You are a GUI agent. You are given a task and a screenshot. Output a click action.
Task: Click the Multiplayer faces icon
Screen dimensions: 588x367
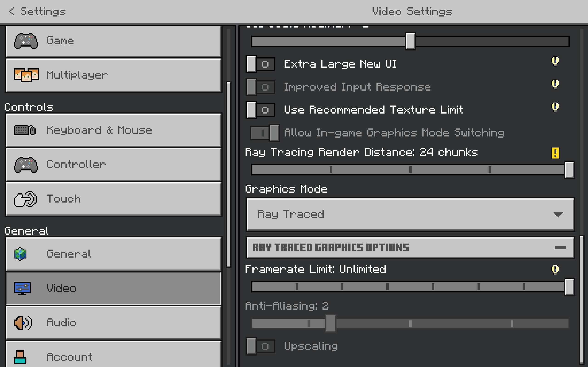(x=26, y=75)
